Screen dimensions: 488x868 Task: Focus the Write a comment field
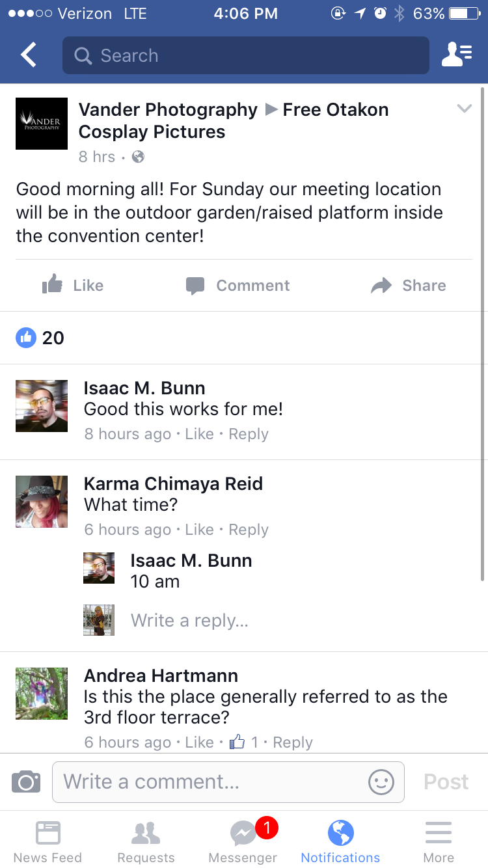228,781
